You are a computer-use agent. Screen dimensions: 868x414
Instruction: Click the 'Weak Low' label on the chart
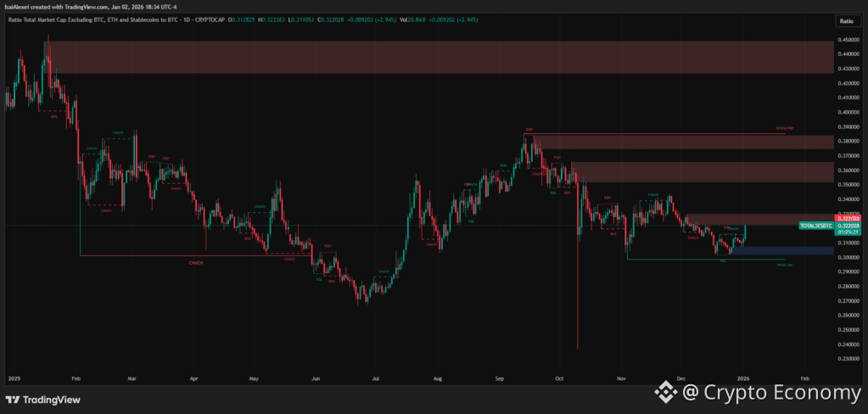point(786,265)
